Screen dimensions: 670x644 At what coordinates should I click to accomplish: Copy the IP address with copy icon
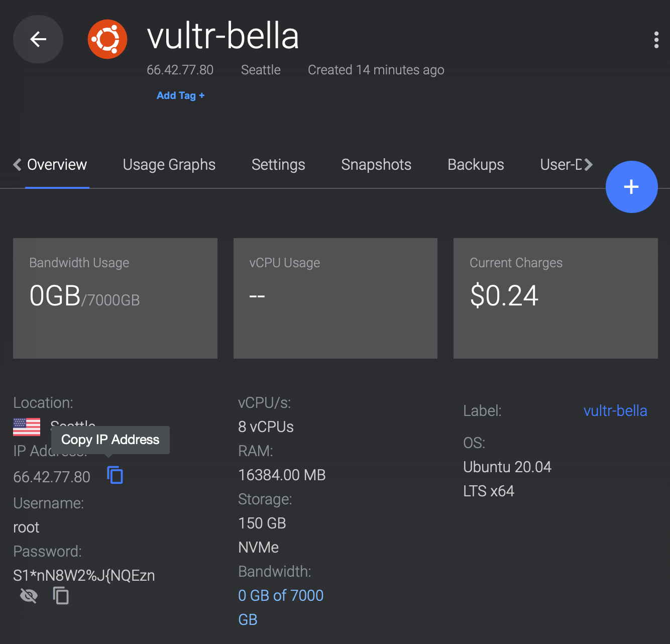(115, 475)
